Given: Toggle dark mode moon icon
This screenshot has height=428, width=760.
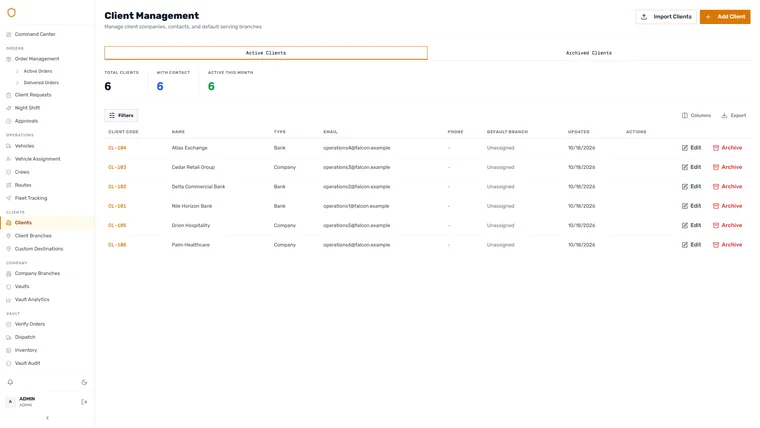Looking at the screenshot, I should click(x=84, y=382).
